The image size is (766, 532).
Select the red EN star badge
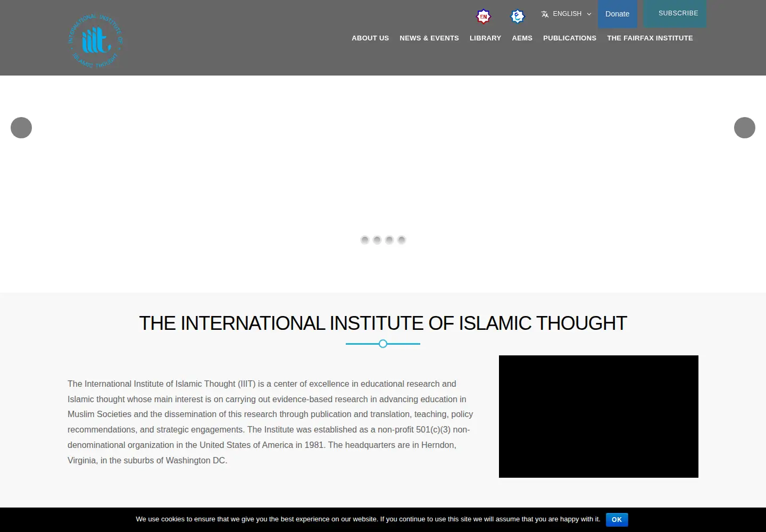click(483, 16)
